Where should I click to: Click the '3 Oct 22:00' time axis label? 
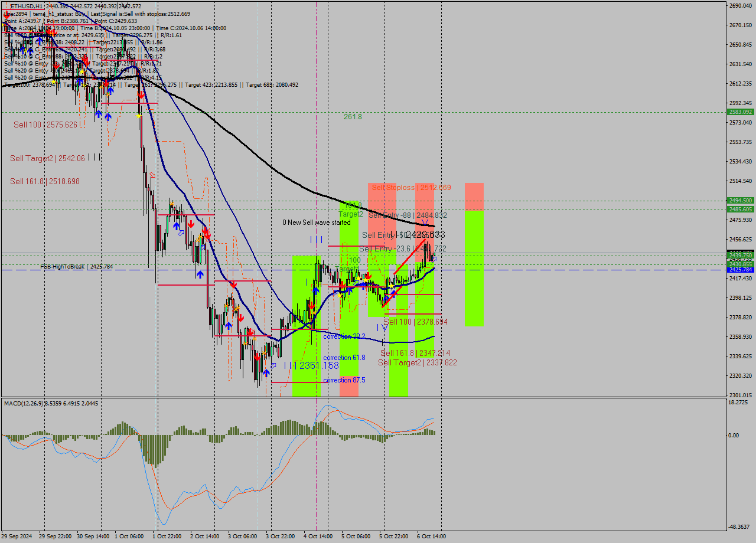pyautogui.click(x=281, y=537)
